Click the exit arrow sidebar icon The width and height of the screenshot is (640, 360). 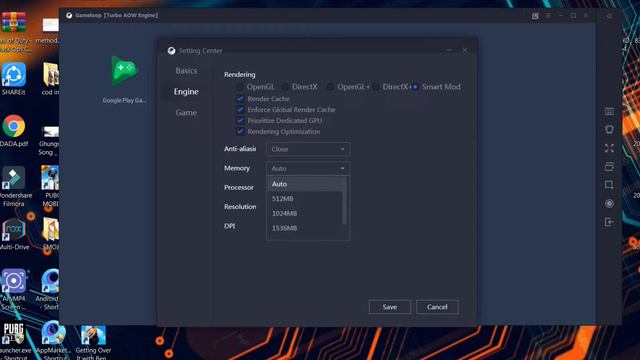click(x=609, y=222)
